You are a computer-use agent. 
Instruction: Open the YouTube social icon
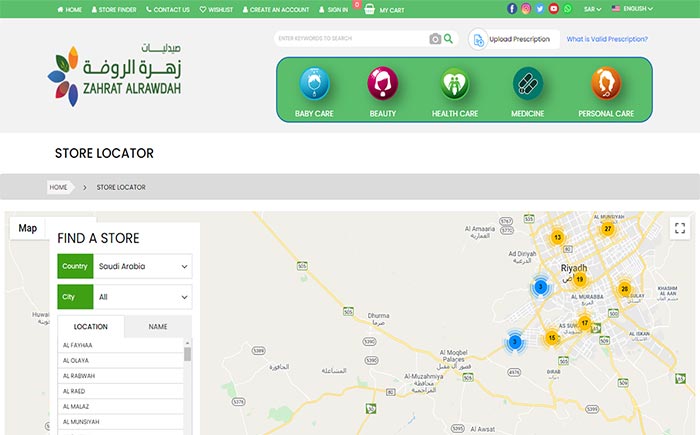tap(554, 8)
